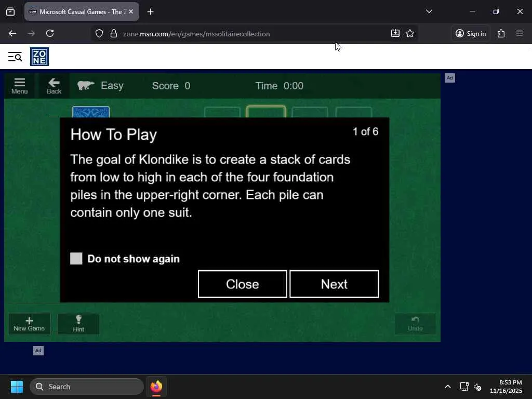Show tracking protection shield info
Image resolution: width=532 pixels, height=399 pixels.
(99, 34)
